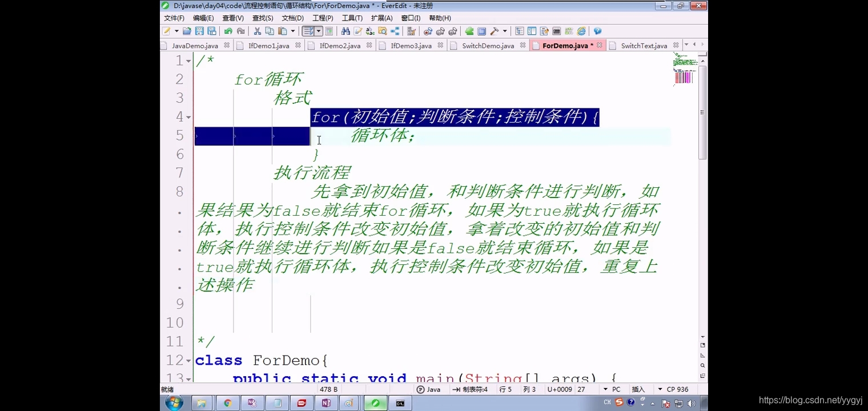The height and width of the screenshot is (411, 868).
Task: Click the Open file folder icon
Action: tap(187, 31)
